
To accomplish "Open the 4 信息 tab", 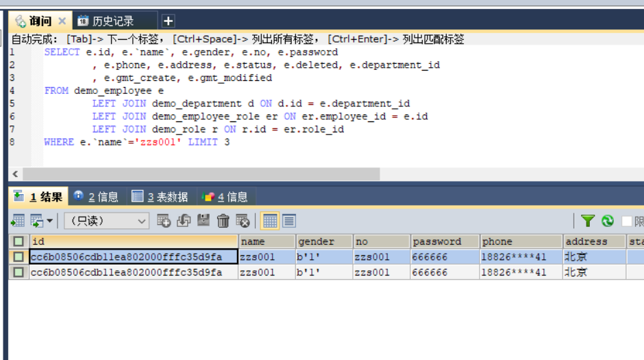I will 225,197.
